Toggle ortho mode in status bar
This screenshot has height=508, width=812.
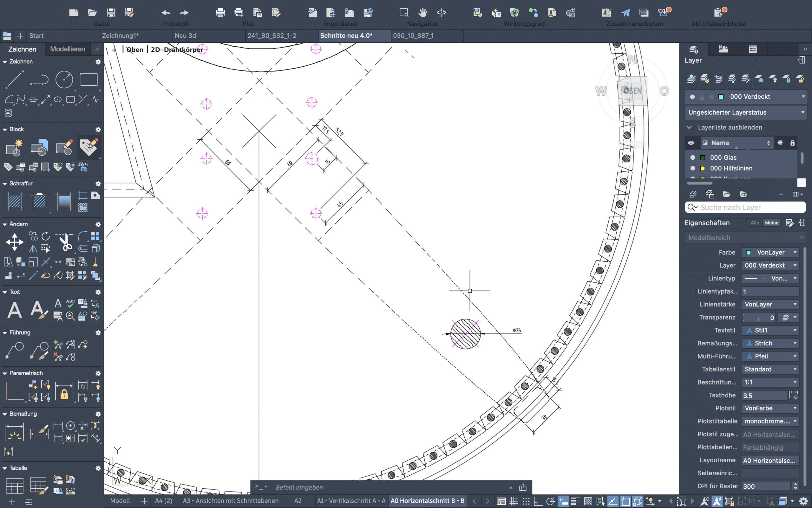tap(538, 501)
